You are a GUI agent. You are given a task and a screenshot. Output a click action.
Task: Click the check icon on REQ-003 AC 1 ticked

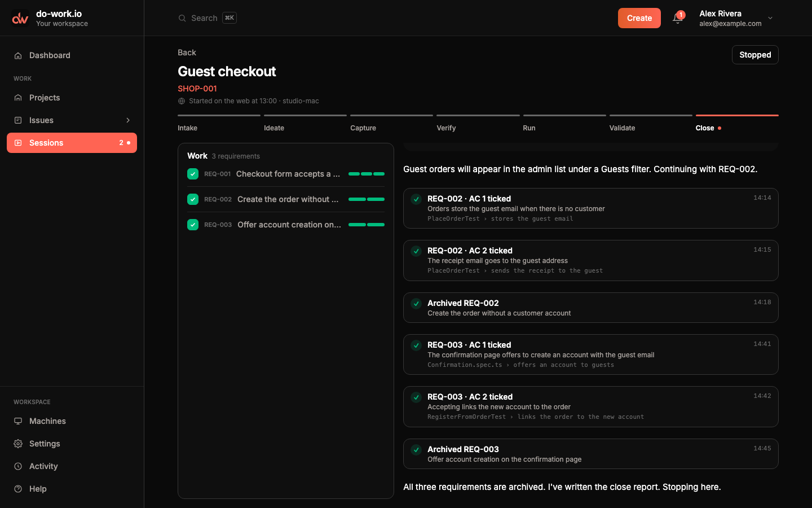click(416, 345)
